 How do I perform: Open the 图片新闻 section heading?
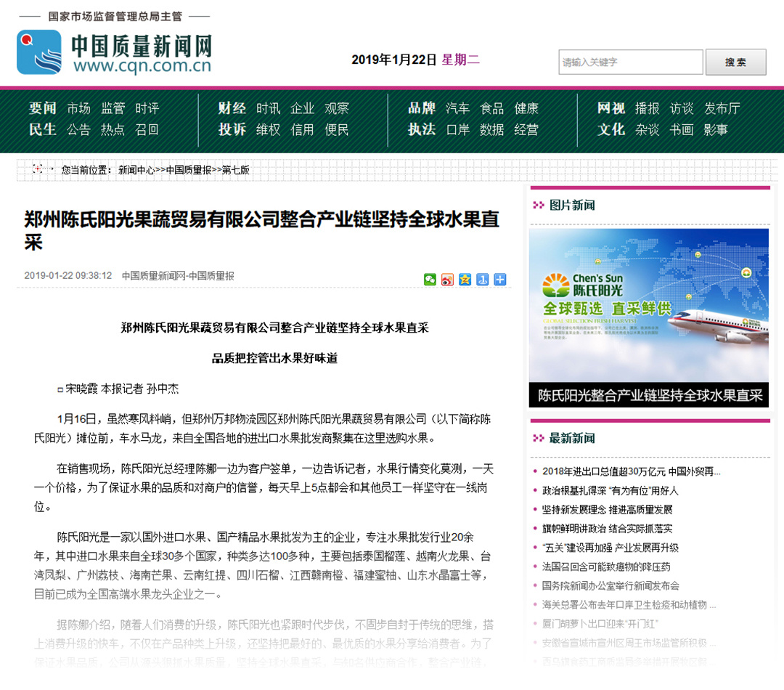click(x=572, y=205)
